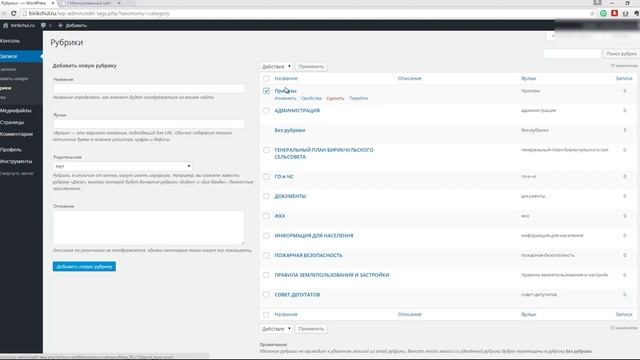Open comments bubble in admin bar

click(x=43, y=25)
